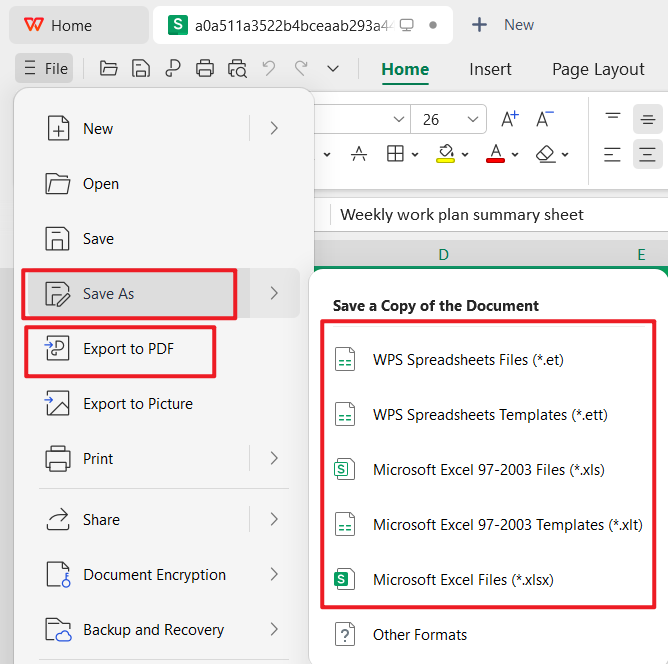The height and width of the screenshot is (664, 668).
Task: Click the Decrease Font Size icon
Action: [544, 119]
